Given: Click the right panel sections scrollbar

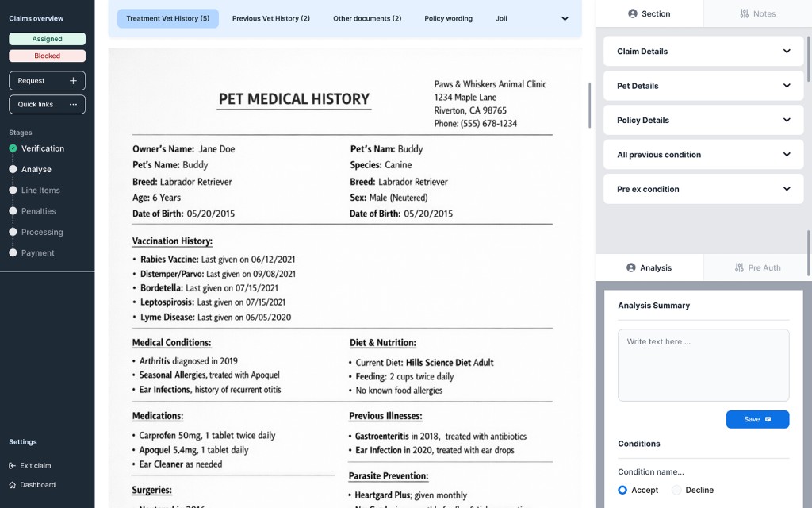Looking at the screenshot, I should point(808,59).
